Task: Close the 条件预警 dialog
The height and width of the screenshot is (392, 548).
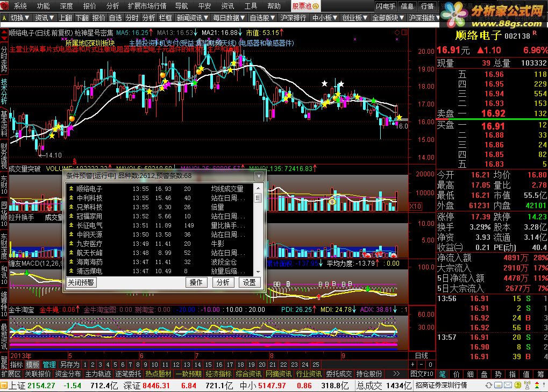Action: [x=259, y=176]
